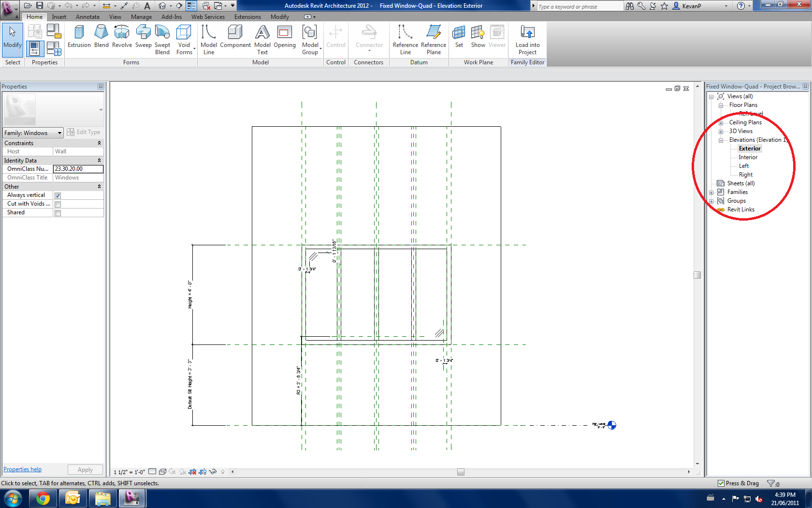Toggle Press & Drag checkbox

(721, 483)
